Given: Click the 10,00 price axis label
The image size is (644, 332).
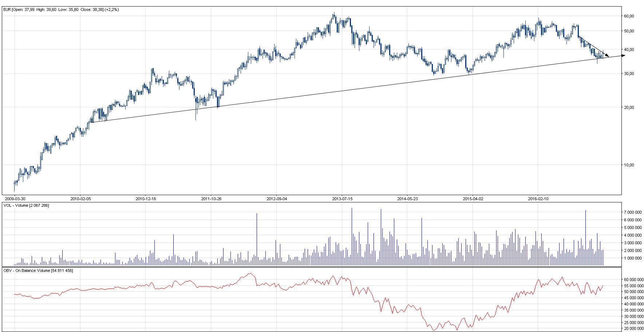Looking at the screenshot, I should [x=629, y=165].
